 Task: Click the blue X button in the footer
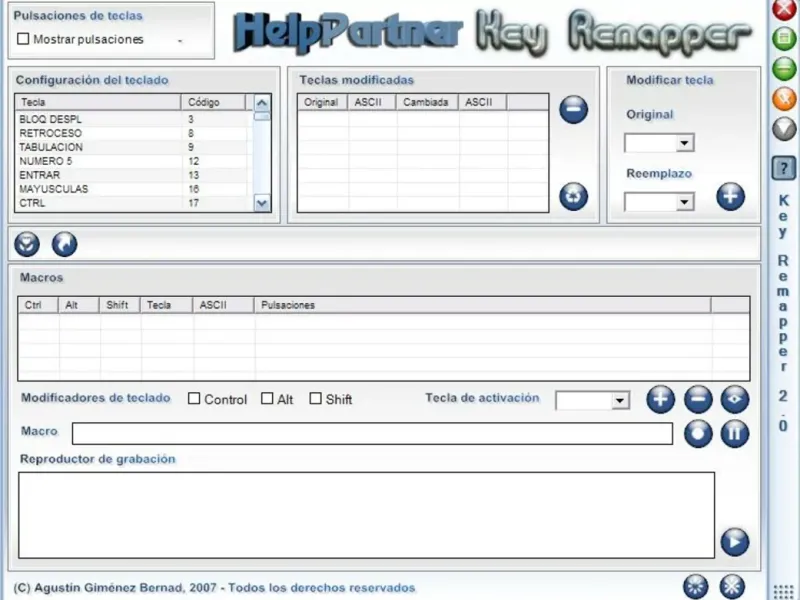click(732, 586)
